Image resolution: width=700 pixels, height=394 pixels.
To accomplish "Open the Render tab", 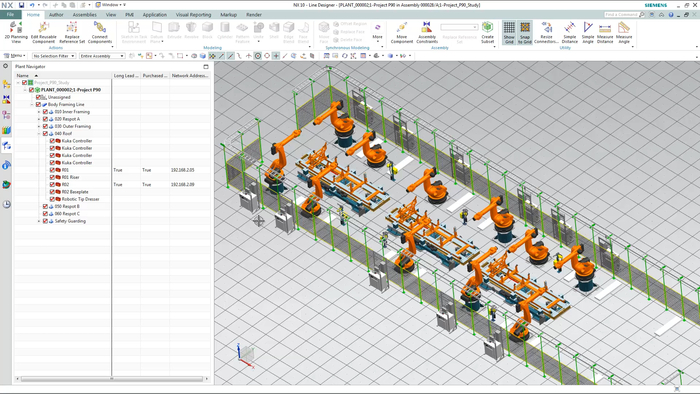I will [x=254, y=15].
